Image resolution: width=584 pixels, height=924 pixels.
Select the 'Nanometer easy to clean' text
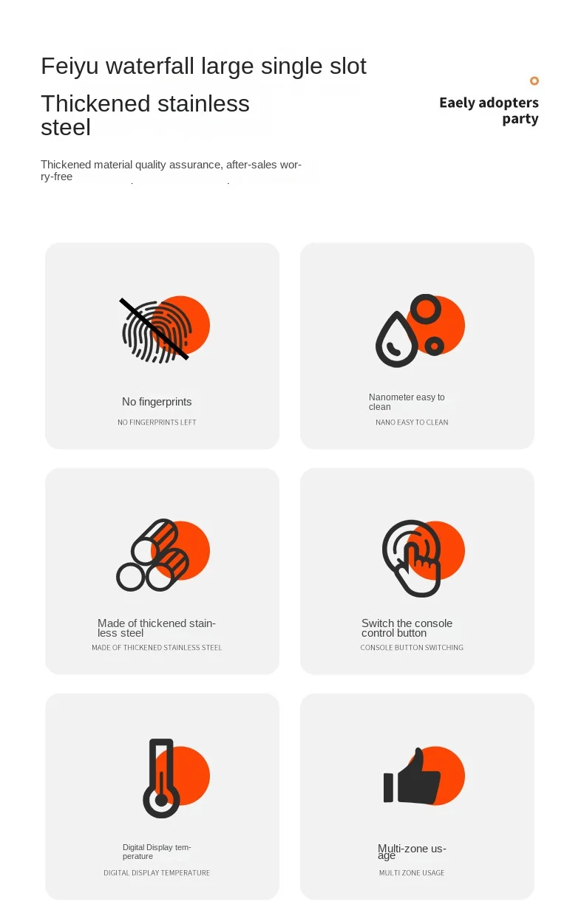(407, 402)
